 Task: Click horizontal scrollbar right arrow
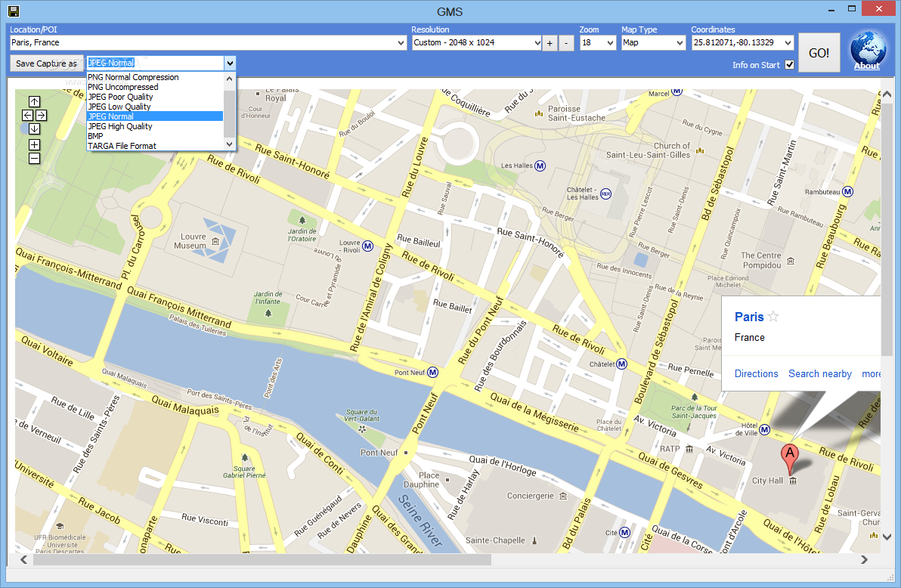coord(864,559)
